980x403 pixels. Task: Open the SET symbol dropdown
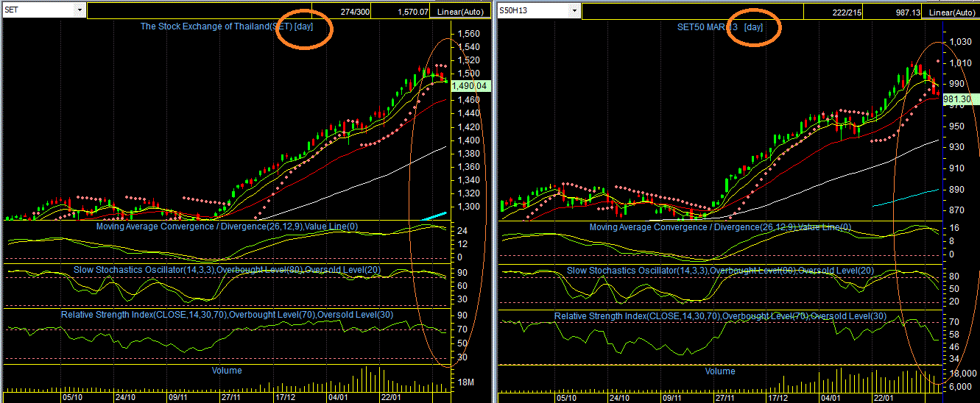click(79, 10)
